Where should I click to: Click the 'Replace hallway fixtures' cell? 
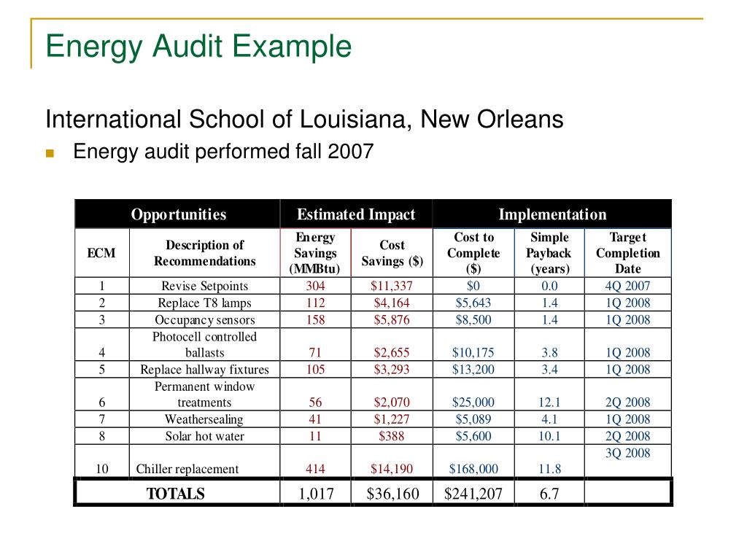205,370
